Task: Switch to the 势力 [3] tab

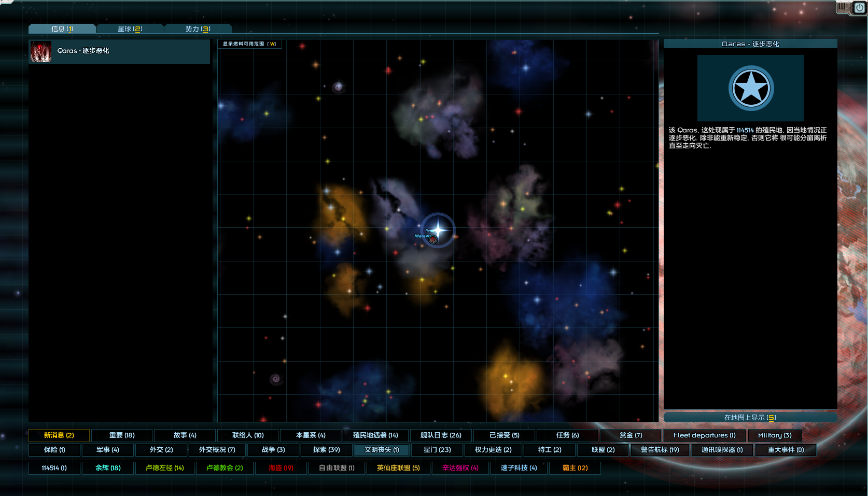Action: [x=198, y=29]
